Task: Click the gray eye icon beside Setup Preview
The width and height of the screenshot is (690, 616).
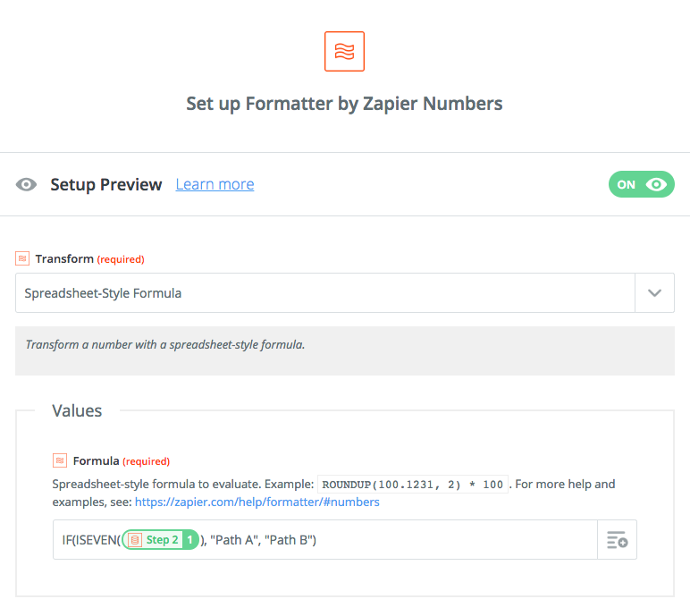Action: (27, 184)
